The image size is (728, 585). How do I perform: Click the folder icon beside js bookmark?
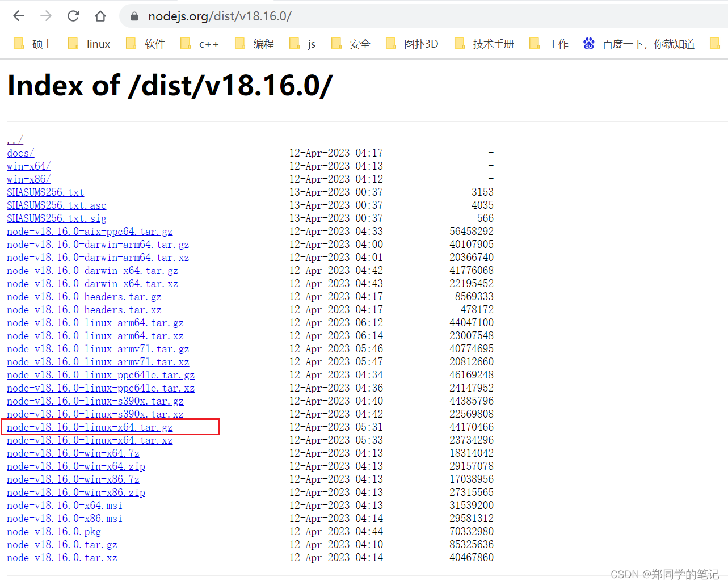tap(294, 43)
